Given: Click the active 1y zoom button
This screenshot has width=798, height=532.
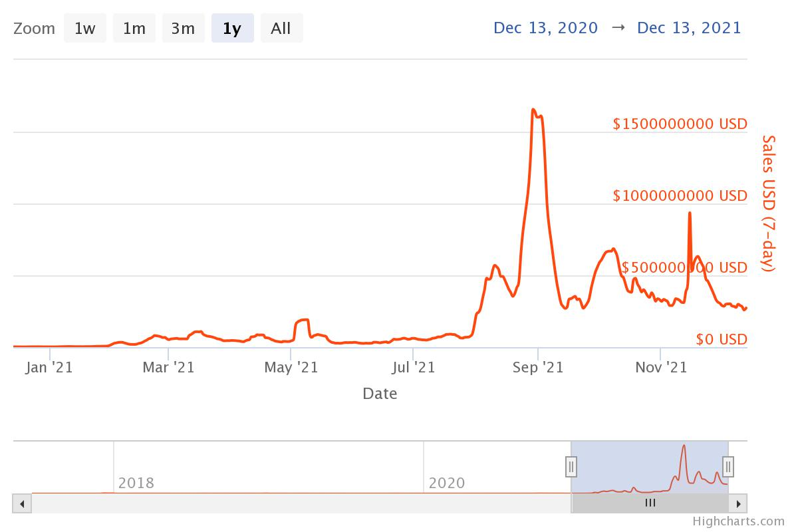Looking at the screenshot, I should pos(232,29).
